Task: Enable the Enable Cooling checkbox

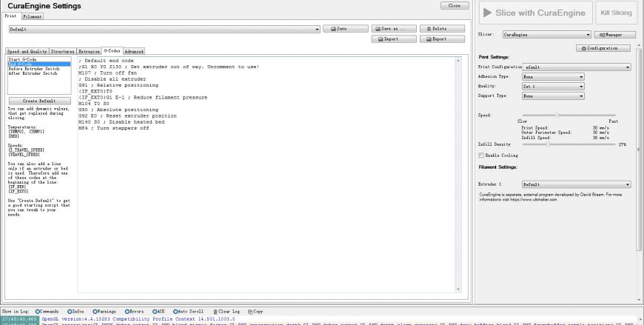Action: click(x=481, y=155)
